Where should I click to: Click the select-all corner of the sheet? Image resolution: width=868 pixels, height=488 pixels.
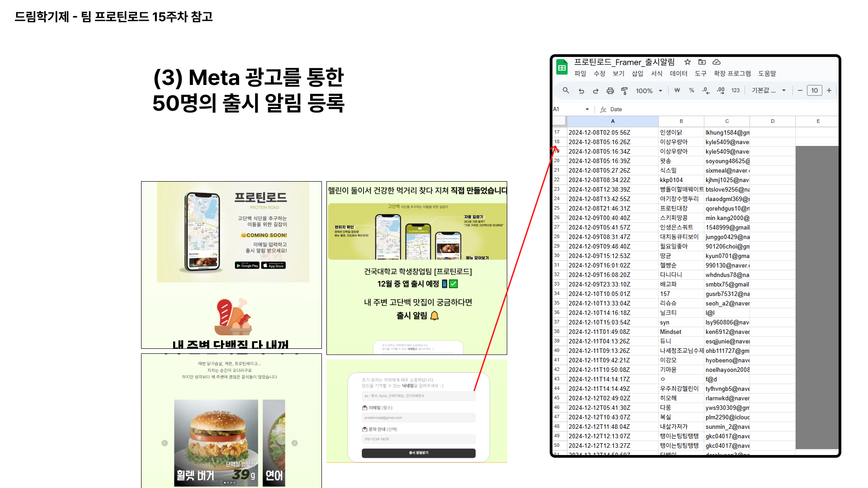pyautogui.click(x=560, y=121)
